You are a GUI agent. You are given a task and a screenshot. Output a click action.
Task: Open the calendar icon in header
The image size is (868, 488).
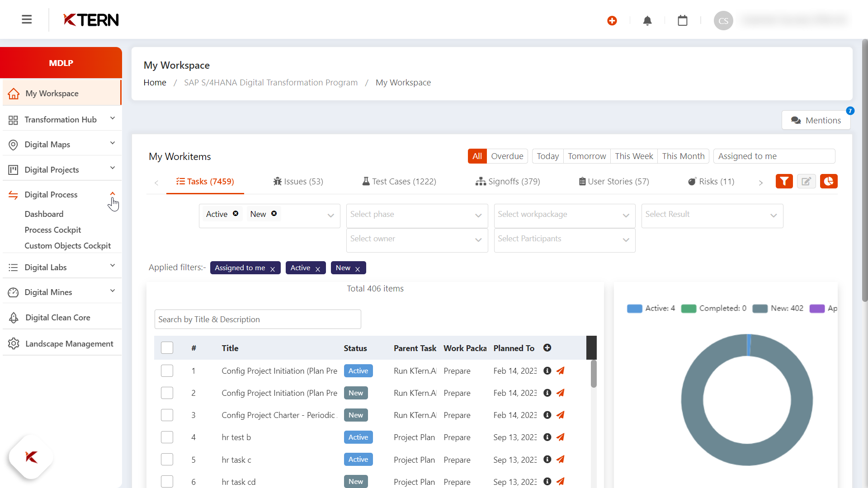(683, 21)
